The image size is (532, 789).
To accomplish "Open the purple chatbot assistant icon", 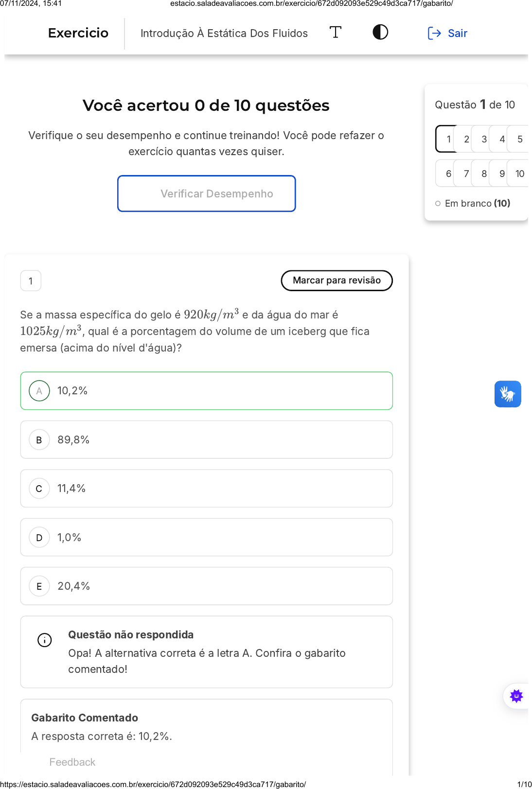I will 516,696.
